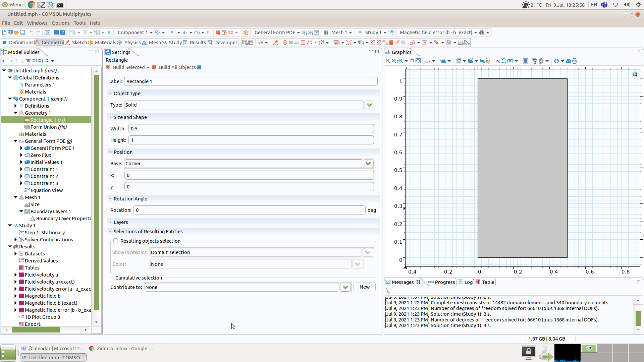Open the Base Corner dropdown
644x362 pixels.
click(x=368, y=164)
